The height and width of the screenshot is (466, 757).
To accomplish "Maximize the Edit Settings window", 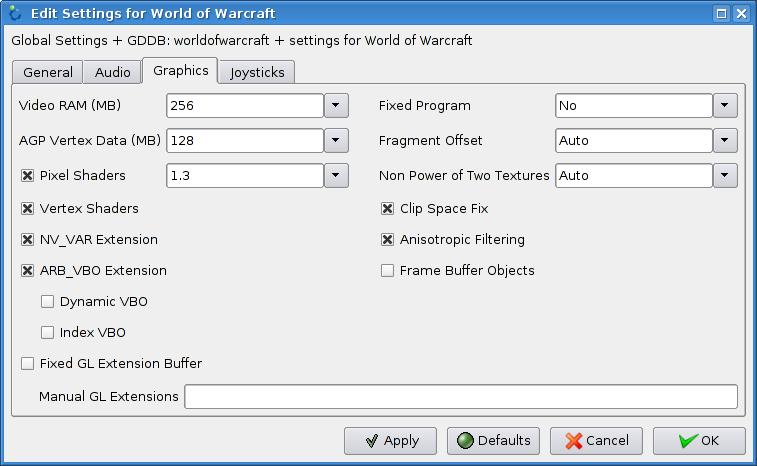I will [722, 14].
